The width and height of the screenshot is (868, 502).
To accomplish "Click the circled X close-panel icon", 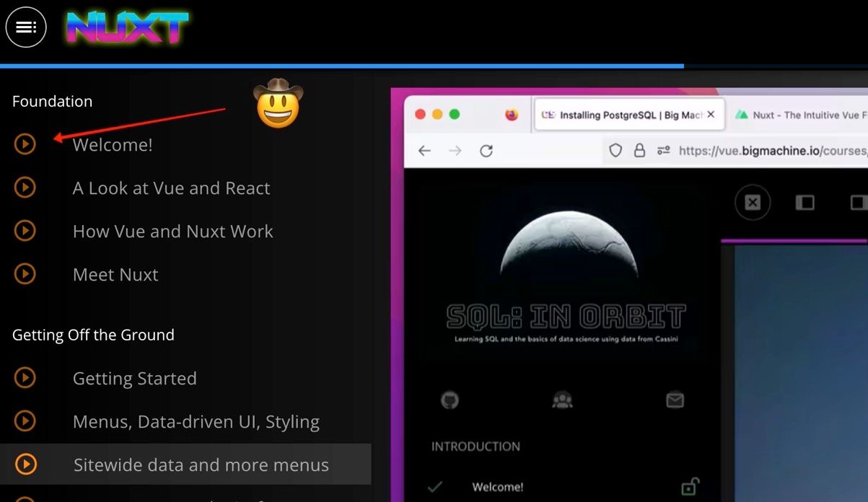I will tap(753, 203).
